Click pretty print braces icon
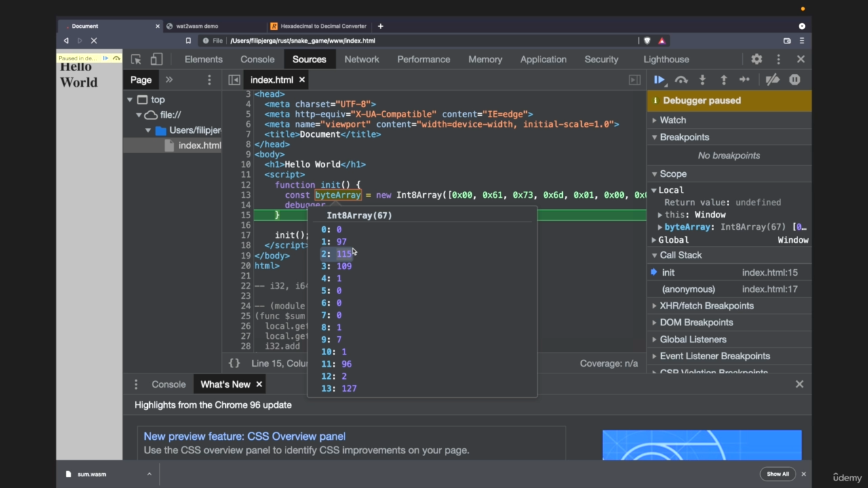 [x=234, y=363]
